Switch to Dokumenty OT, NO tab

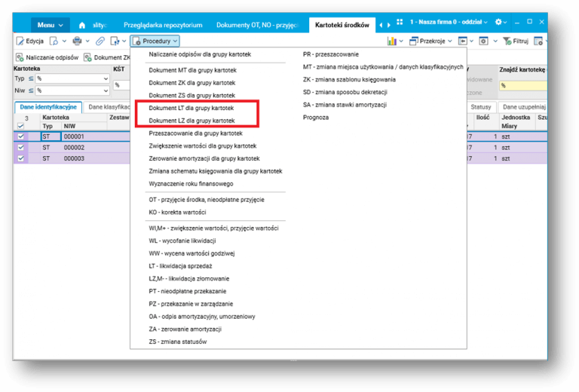pyautogui.click(x=257, y=25)
